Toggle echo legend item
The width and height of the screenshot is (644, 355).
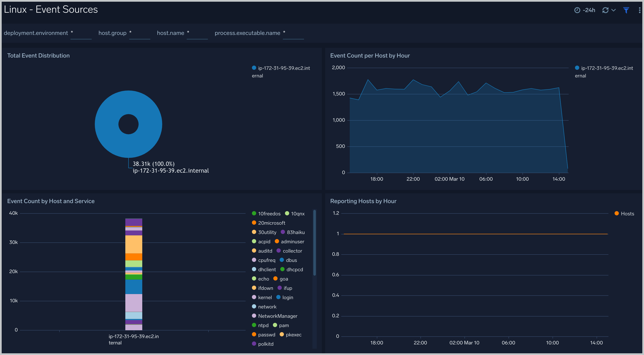(x=260, y=279)
